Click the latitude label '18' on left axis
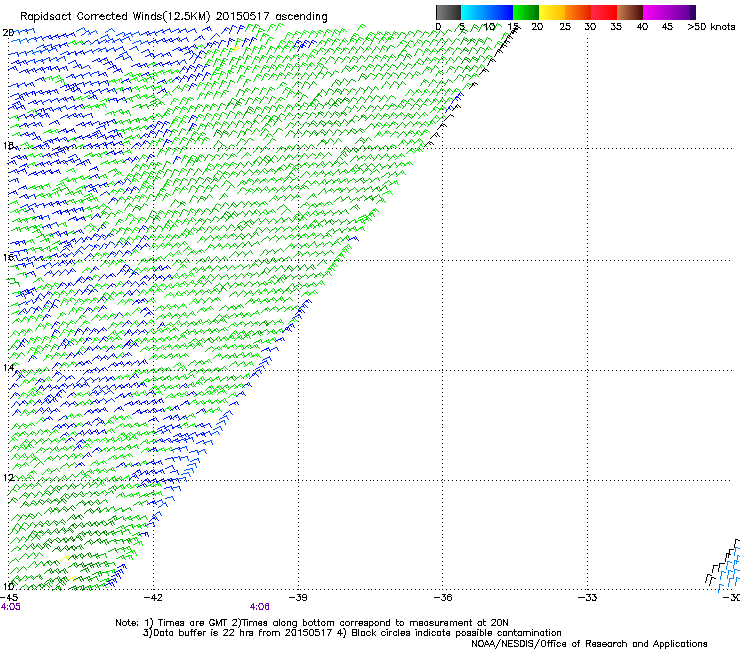Viewport: 740px width, 650px height. [x=8, y=145]
